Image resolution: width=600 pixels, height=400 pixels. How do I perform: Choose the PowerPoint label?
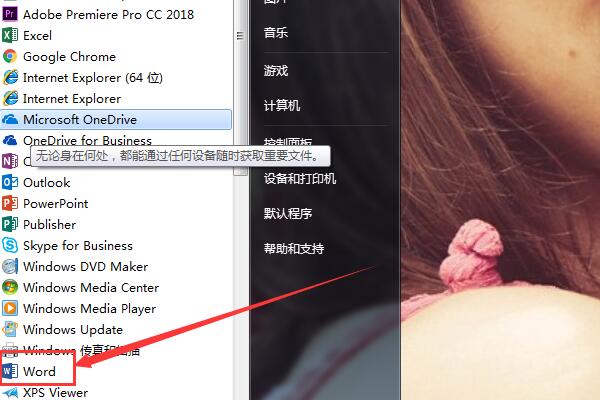coord(56,204)
